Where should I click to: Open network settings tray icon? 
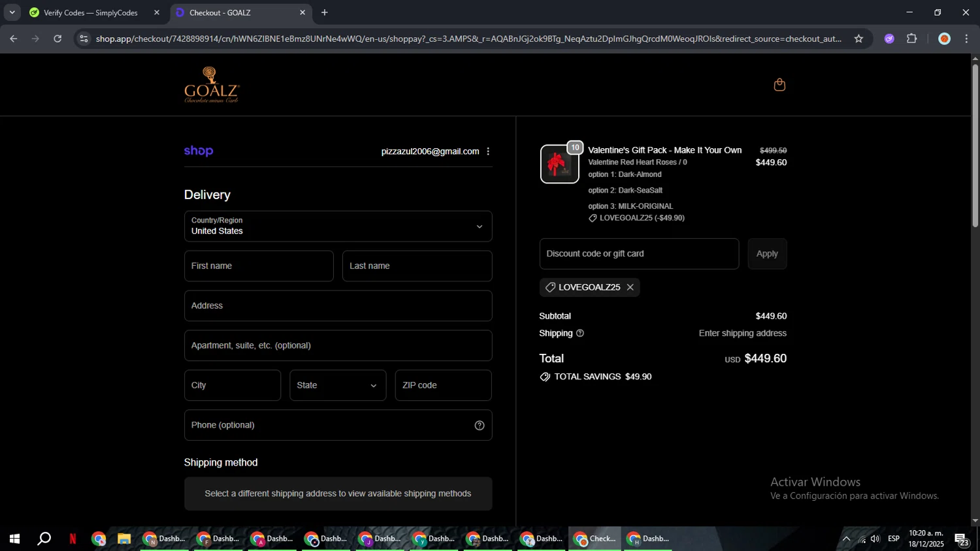(x=862, y=539)
